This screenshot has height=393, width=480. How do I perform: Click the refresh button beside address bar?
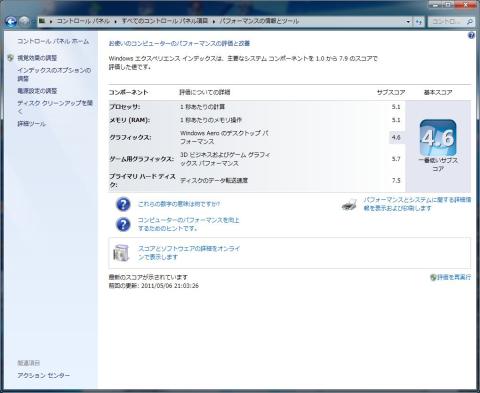pyautogui.click(x=419, y=22)
